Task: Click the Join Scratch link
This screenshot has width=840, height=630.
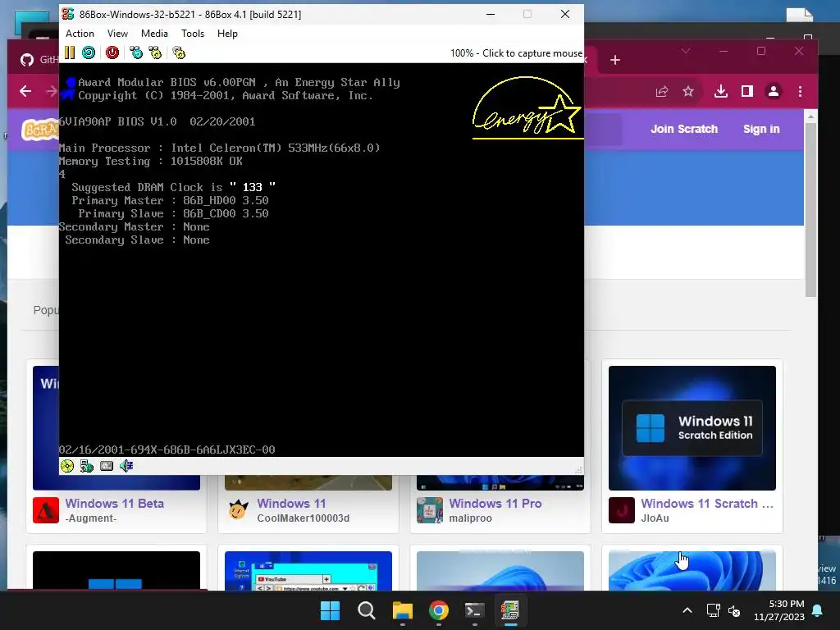Action: (684, 129)
